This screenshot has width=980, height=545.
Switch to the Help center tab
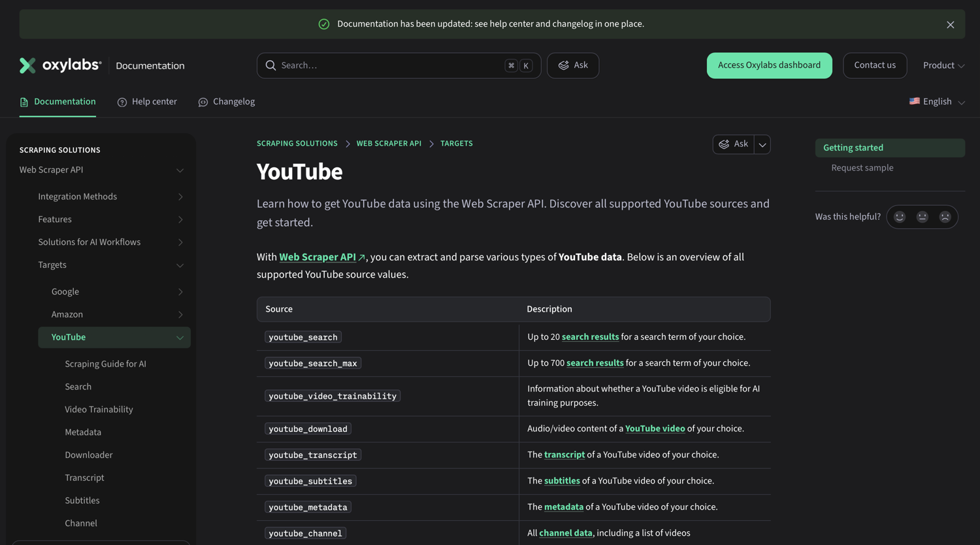(x=147, y=101)
